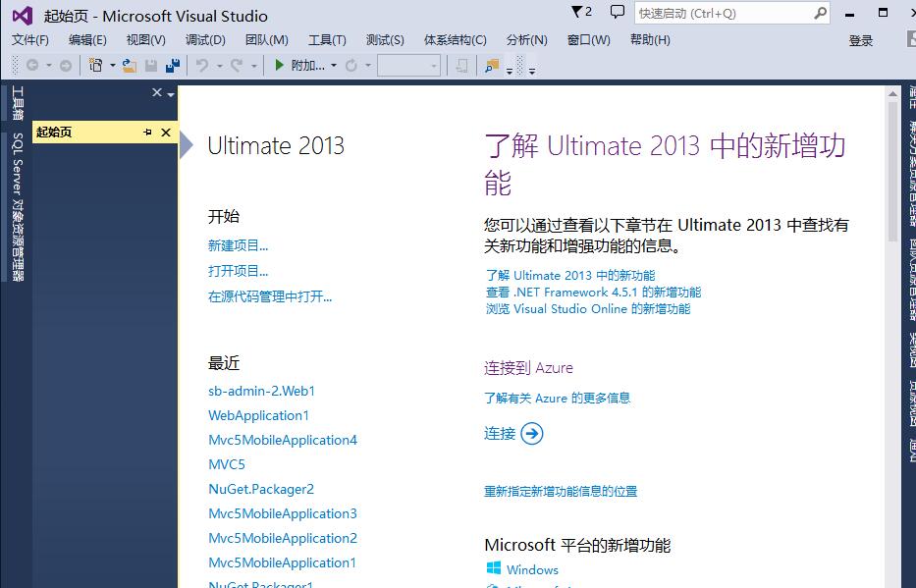This screenshot has width=916, height=588.
Task: Click the Undo toolbar icon
Action: [202, 65]
